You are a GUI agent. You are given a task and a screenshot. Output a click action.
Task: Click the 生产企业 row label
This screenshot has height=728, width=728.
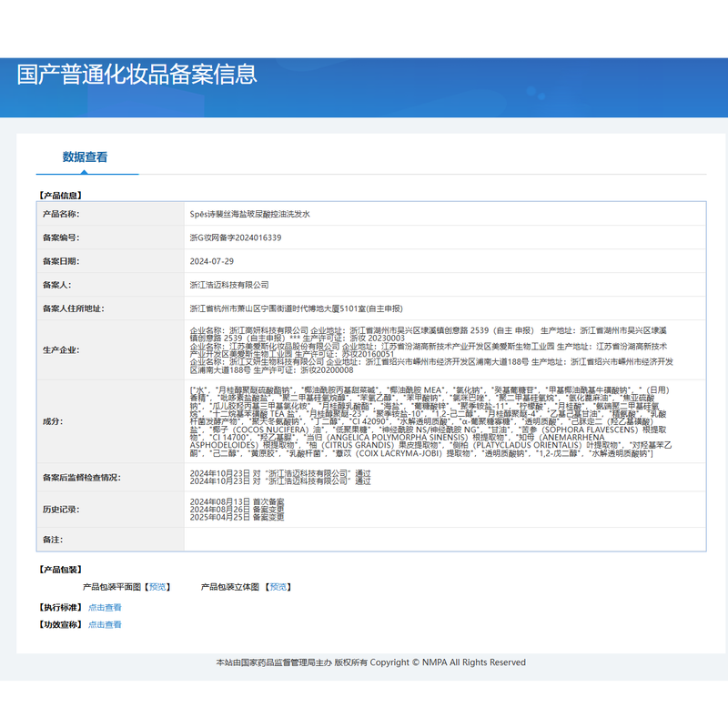point(62,349)
